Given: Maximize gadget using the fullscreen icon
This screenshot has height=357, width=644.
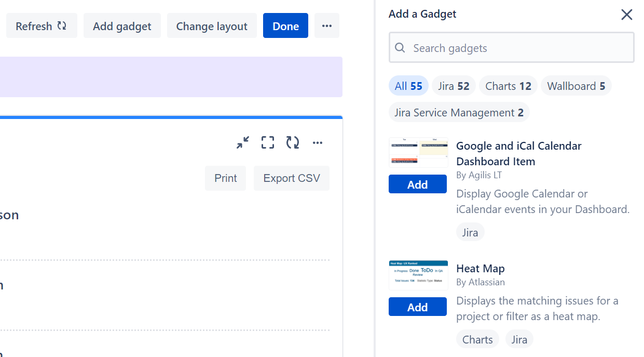Looking at the screenshot, I should [x=268, y=142].
